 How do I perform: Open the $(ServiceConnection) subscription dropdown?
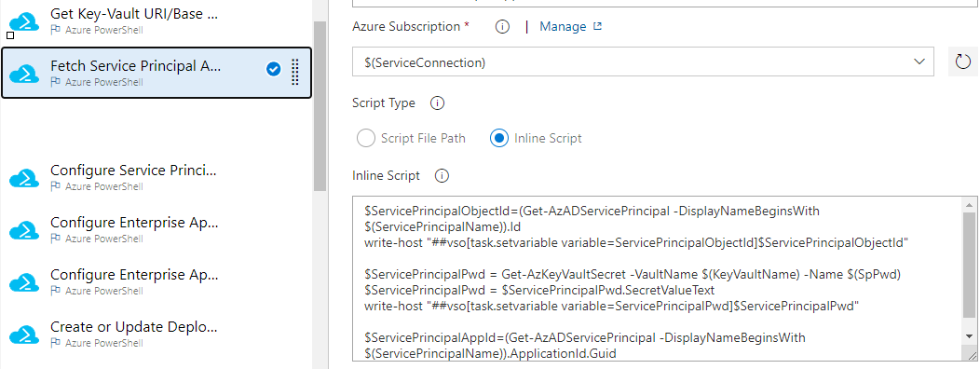pyautogui.click(x=643, y=61)
